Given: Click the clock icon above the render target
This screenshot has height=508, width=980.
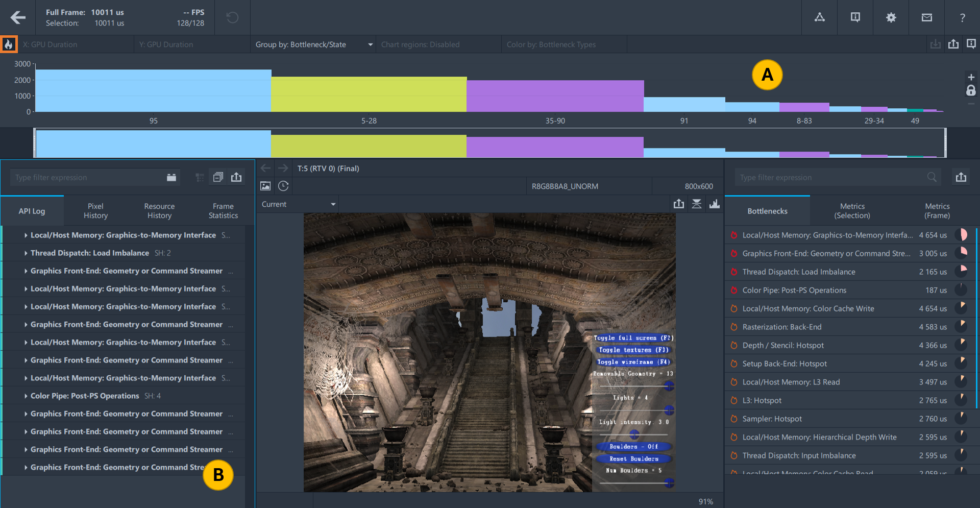Looking at the screenshot, I should 283,186.
